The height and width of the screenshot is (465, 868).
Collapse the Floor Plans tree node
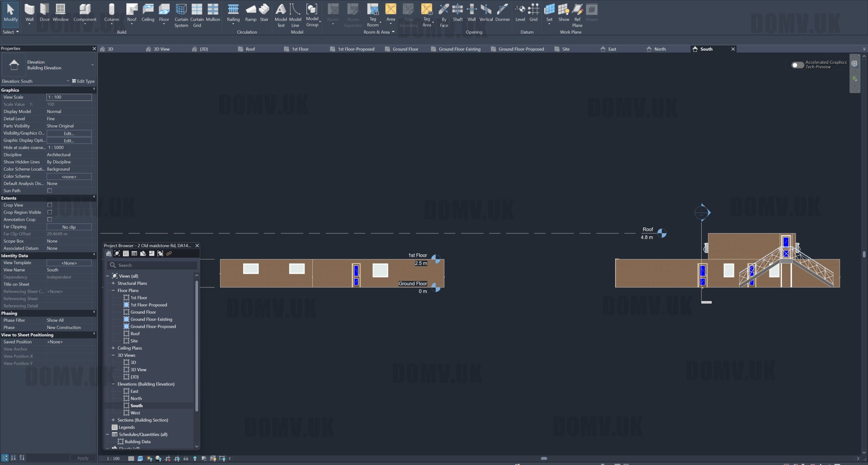click(113, 290)
